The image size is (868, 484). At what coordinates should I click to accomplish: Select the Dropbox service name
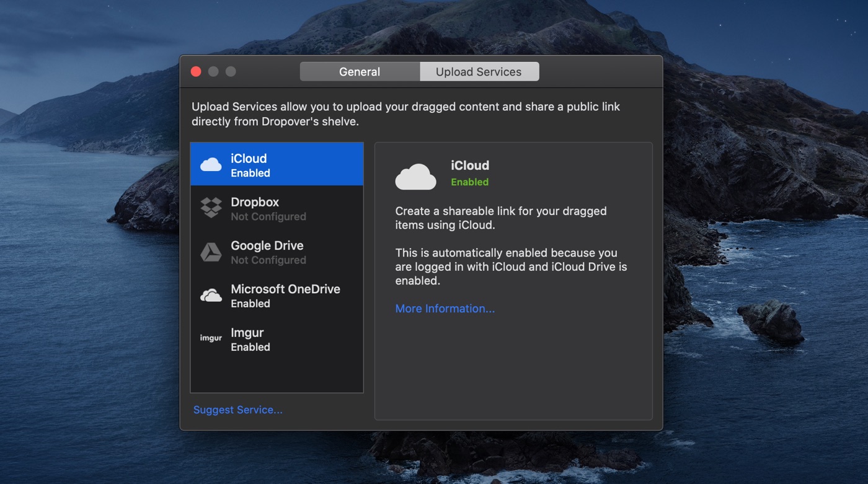[255, 202]
